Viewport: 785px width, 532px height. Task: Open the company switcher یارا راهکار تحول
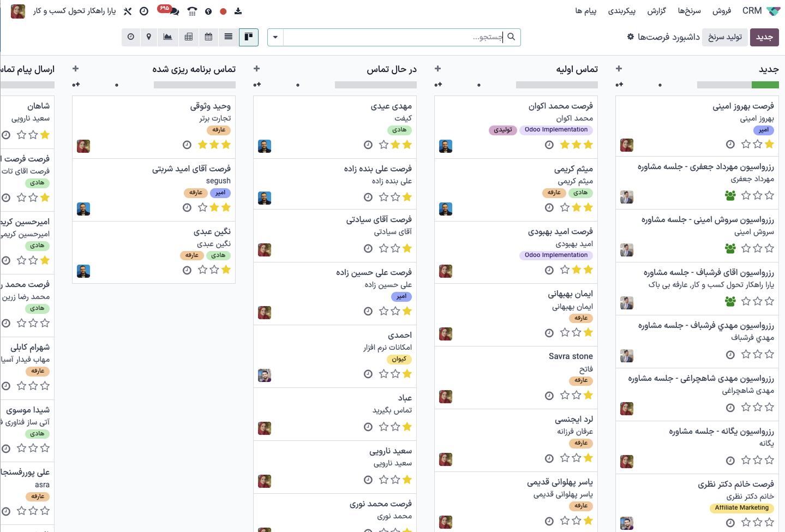coord(74,11)
